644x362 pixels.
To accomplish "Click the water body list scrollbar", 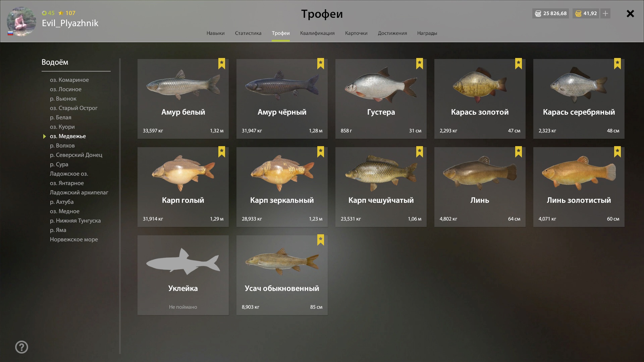I will (x=120, y=206).
